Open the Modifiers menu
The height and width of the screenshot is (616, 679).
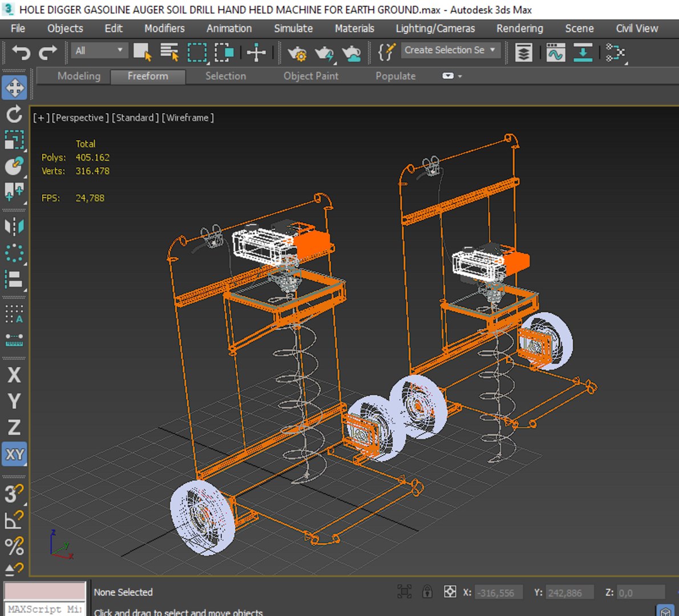tap(164, 29)
